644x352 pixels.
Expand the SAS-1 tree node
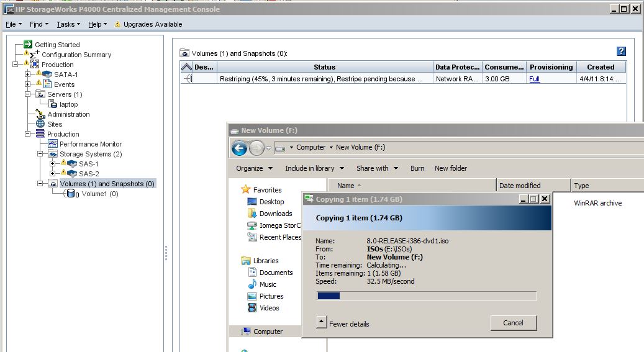point(53,163)
